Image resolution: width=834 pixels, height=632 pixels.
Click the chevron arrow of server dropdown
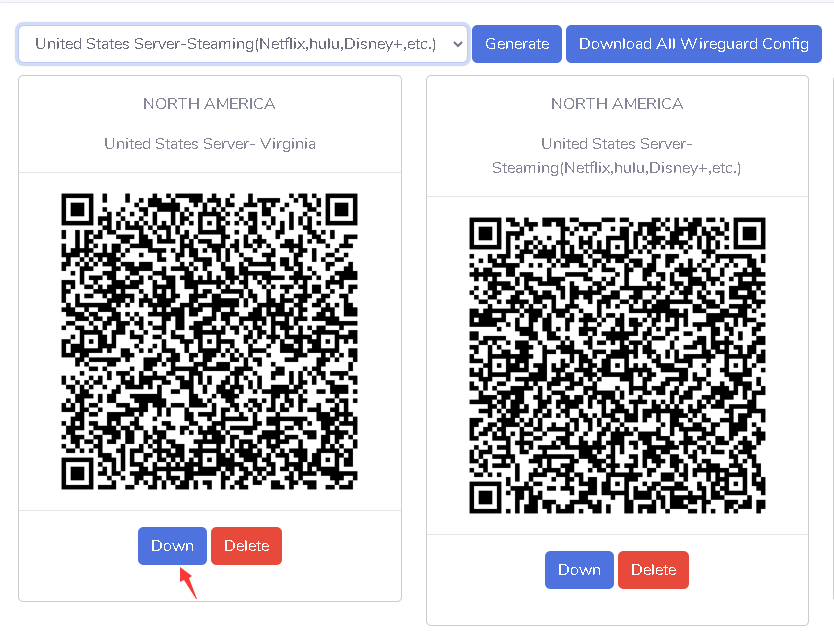pos(457,44)
